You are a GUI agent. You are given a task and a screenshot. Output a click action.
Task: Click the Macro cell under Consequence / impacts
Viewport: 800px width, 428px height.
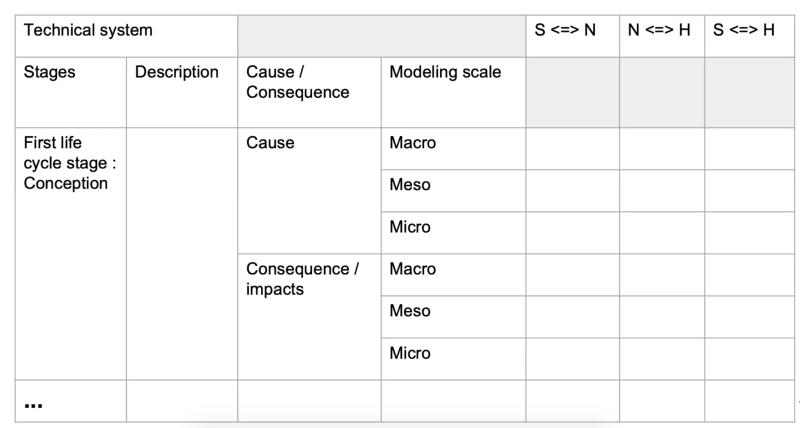(x=453, y=274)
